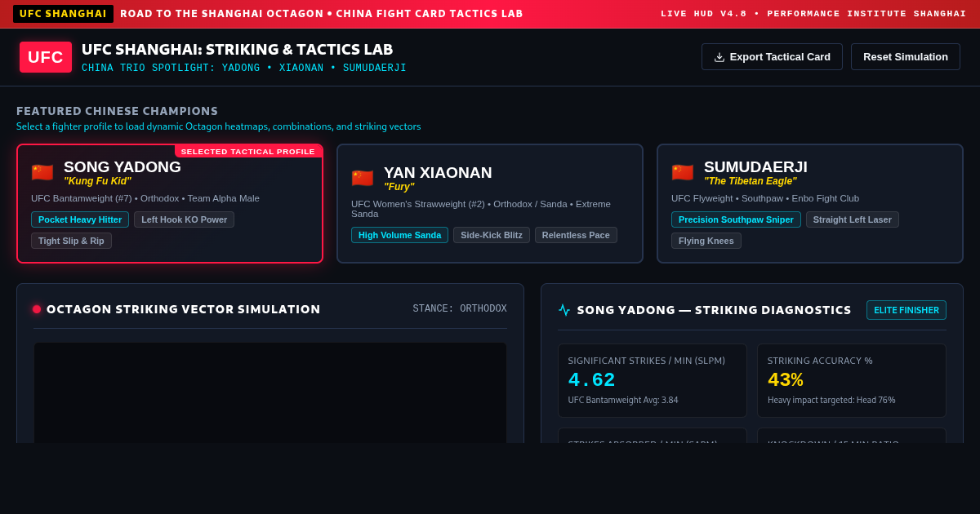Screen dimensions: 980x514
Task: Click the Selected Tactical Profile badge
Action: (x=248, y=151)
